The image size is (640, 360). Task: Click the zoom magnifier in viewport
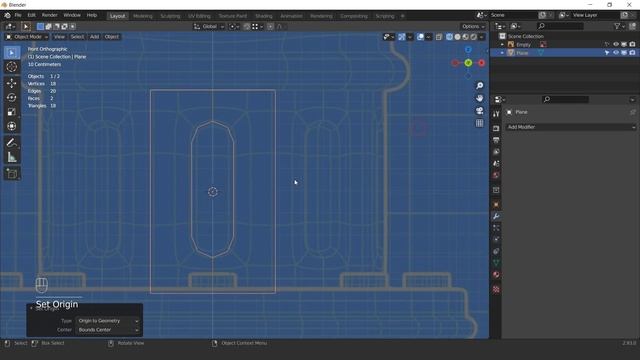point(480,85)
